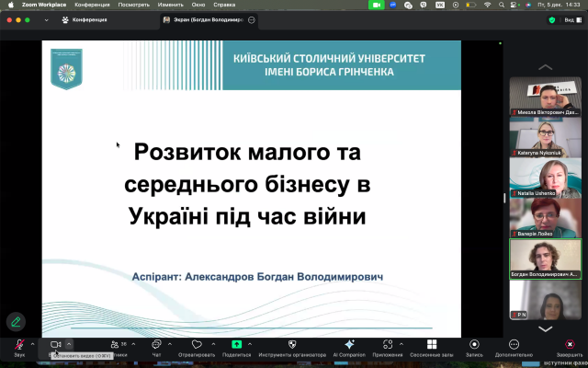This screenshot has height=368, width=588.
Task: Toggle the video camera button
Action: 55,345
